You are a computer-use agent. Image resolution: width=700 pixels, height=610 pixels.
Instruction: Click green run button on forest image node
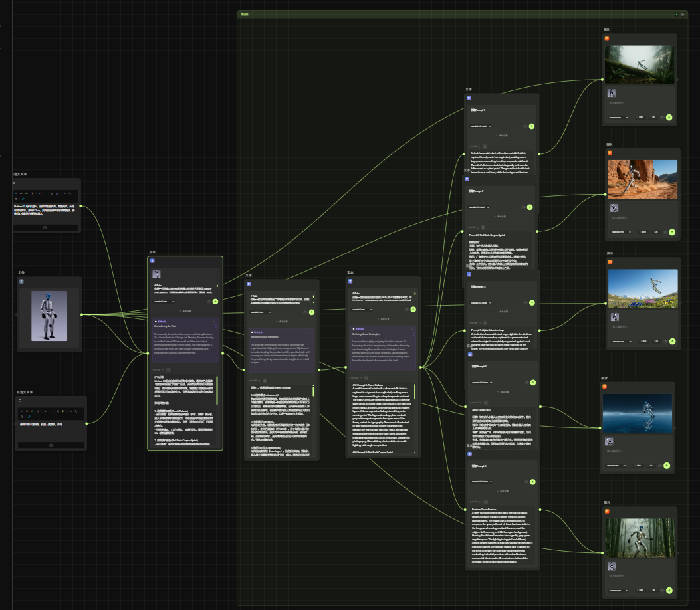pos(669,117)
